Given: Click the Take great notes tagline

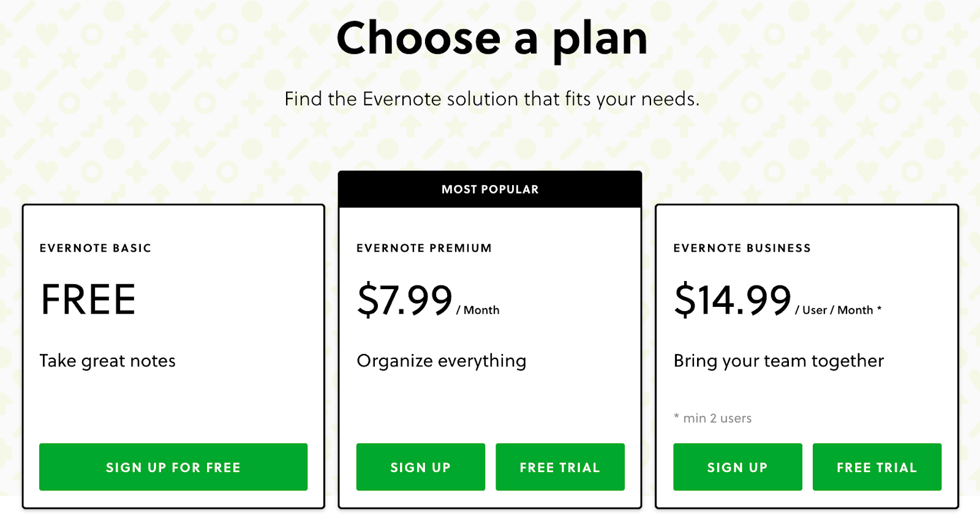Looking at the screenshot, I should coord(108,361).
